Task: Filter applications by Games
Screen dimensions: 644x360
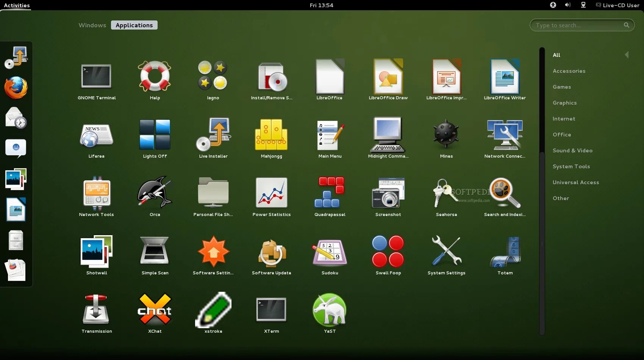Action: pyautogui.click(x=562, y=87)
